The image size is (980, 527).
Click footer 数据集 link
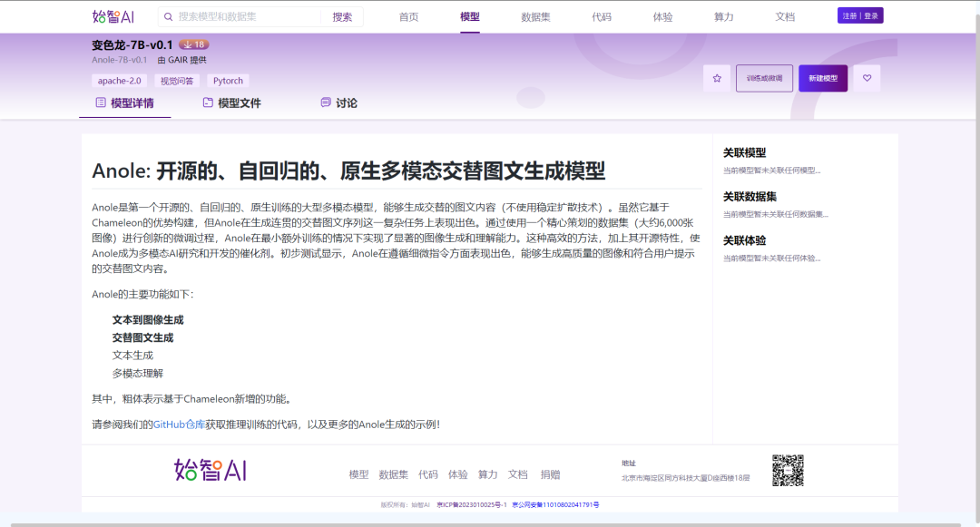click(x=393, y=474)
